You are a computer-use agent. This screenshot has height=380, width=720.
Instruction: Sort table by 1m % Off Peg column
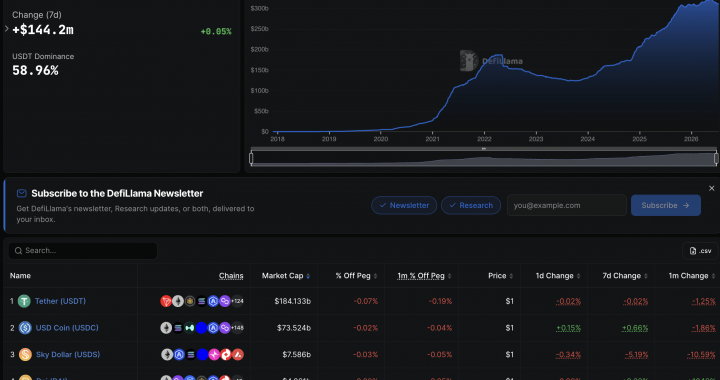[x=424, y=276]
